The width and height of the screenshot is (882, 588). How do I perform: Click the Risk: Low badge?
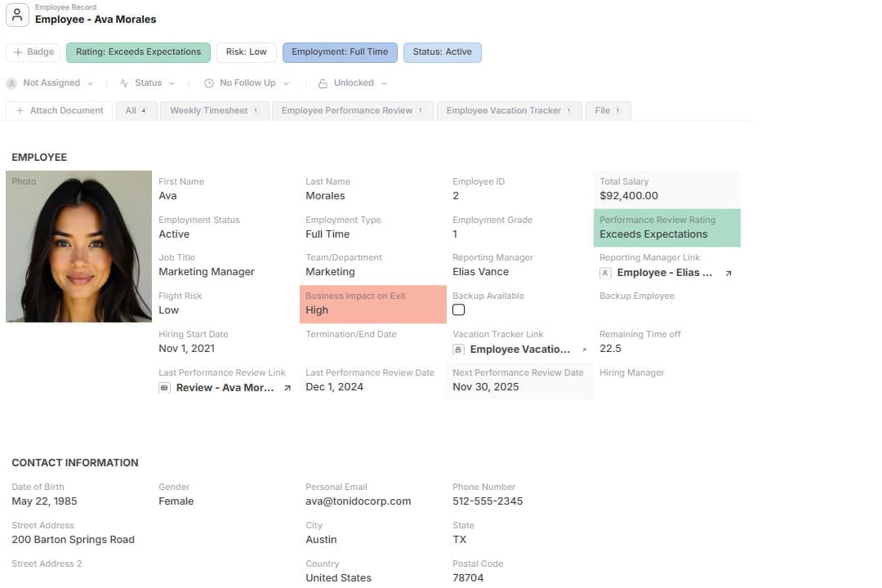pos(247,52)
